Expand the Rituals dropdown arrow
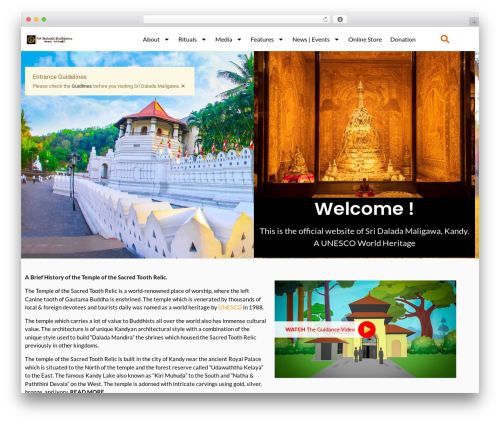Viewport: 500px width, 423px height. [x=204, y=40]
